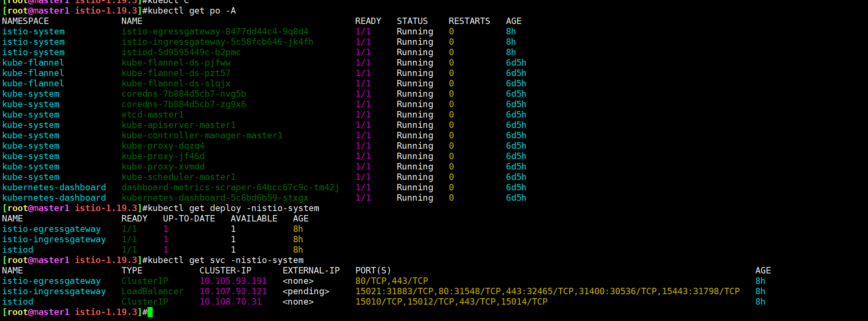Select the command kubectl get svc -nistio-system
Image resolution: width=868 pixels, height=321 pixels.
tap(225, 260)
